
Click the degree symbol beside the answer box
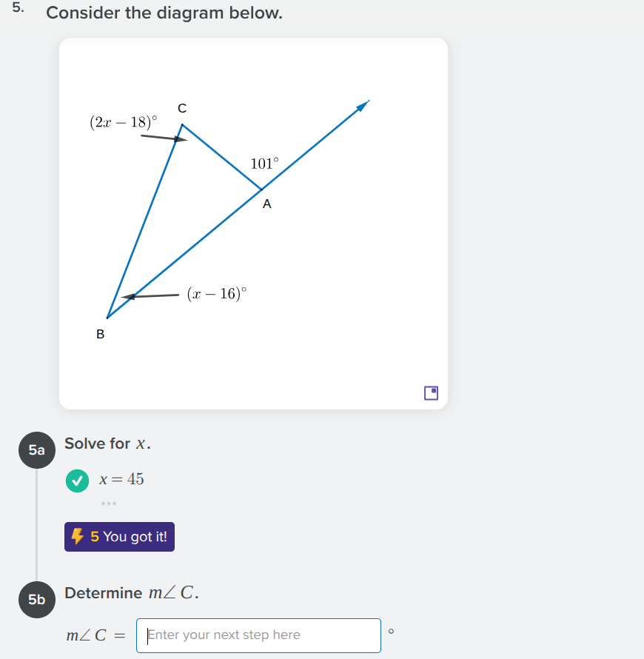391,631
